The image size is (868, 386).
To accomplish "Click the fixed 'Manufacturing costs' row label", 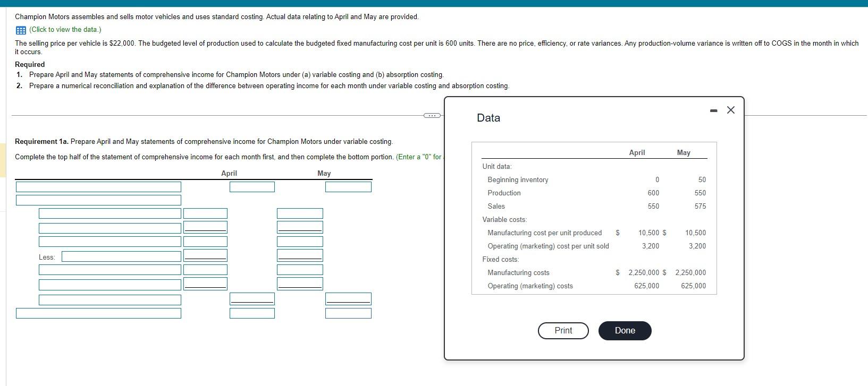I will [x=518, y=273].
